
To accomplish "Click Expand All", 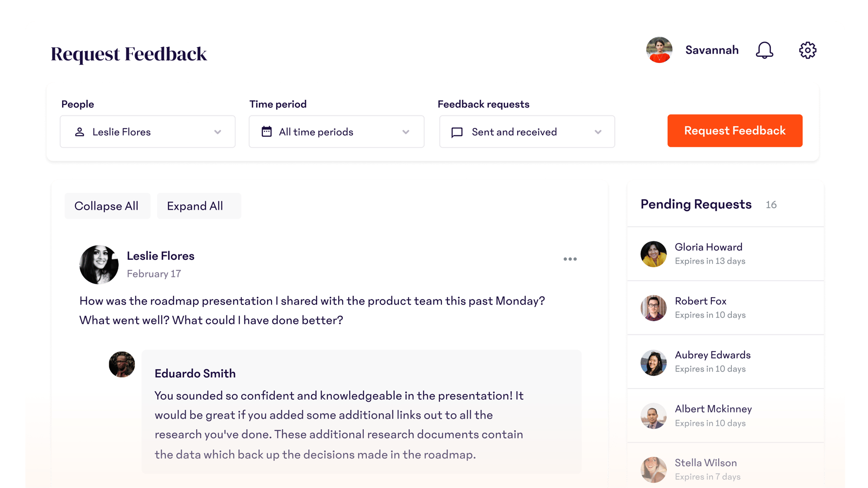I will coord(199,206).
